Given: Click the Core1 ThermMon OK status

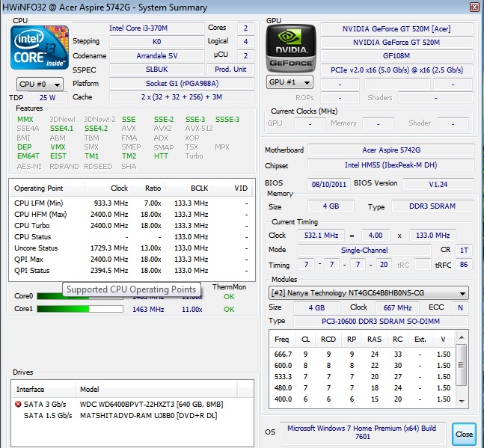Looking at the screenshot, I should point(229,309).
